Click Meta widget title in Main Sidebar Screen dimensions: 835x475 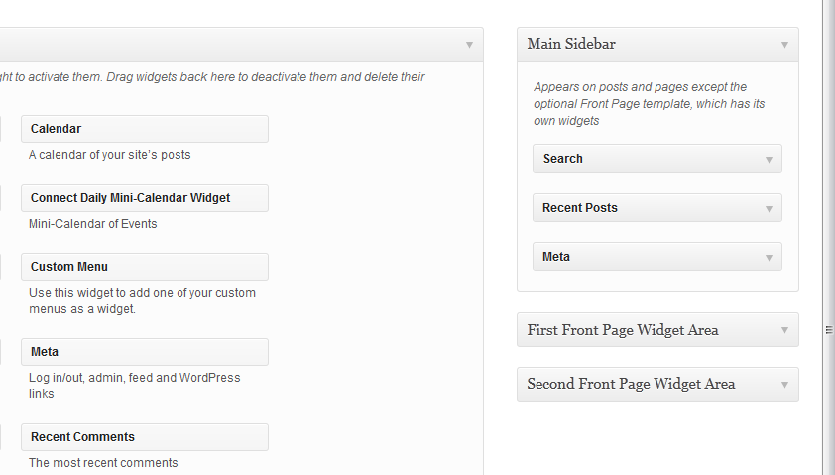coord(556,257)
